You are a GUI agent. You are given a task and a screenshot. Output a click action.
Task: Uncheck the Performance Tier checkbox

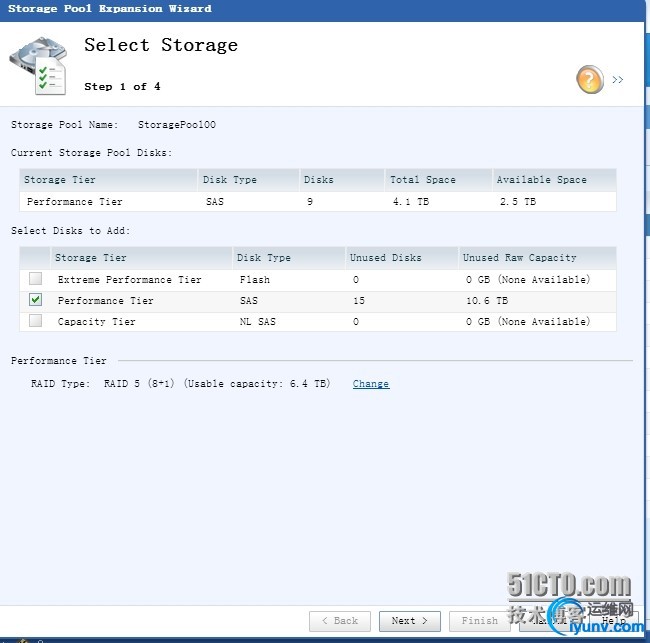(36, 300)
